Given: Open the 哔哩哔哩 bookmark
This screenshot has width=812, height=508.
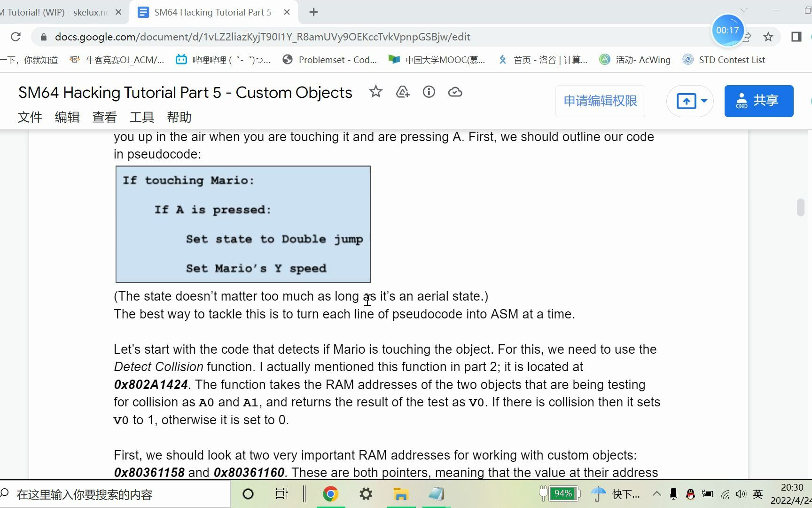Looking at the screenshot, I should pos(223,60).
